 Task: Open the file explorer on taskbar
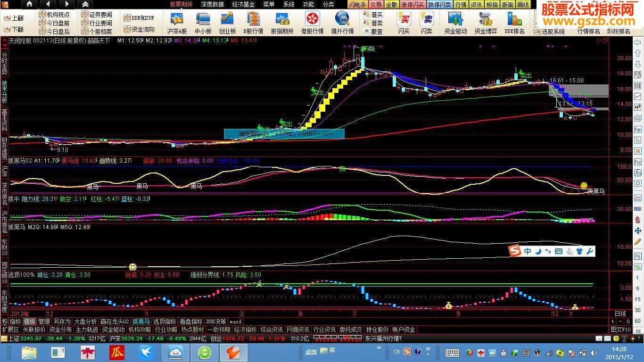[x=29, y=352]
